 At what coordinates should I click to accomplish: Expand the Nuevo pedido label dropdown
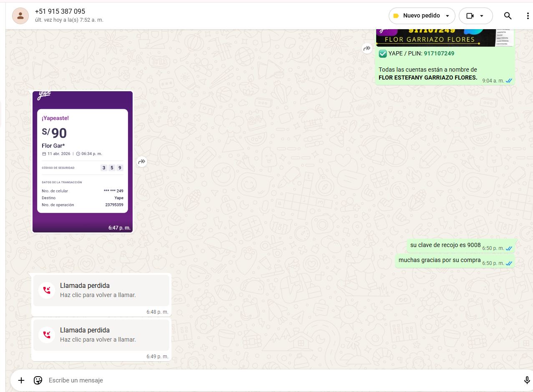448,16
